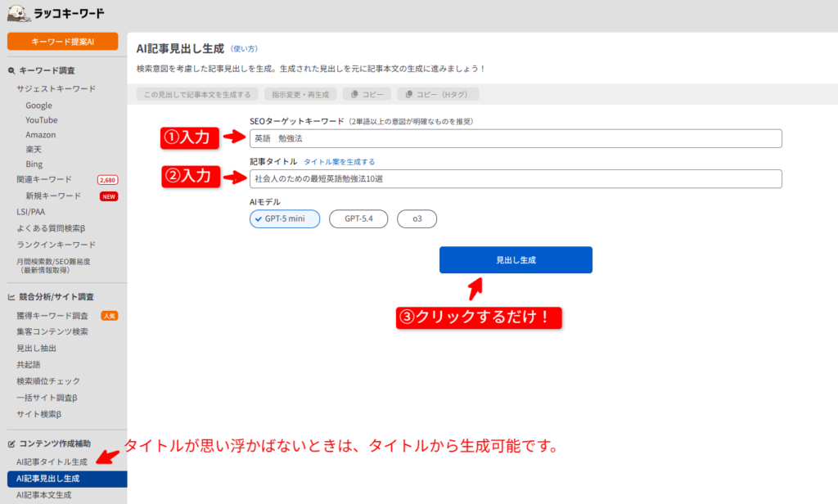838x504 pixels.
Task: Click the 記事タイトル text field
Action: pyautogui.click(x=516, y=178)
